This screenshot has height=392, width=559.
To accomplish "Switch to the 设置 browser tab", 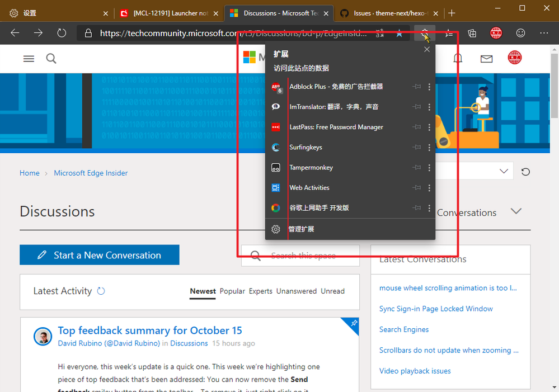I will (x=57, y=13).
